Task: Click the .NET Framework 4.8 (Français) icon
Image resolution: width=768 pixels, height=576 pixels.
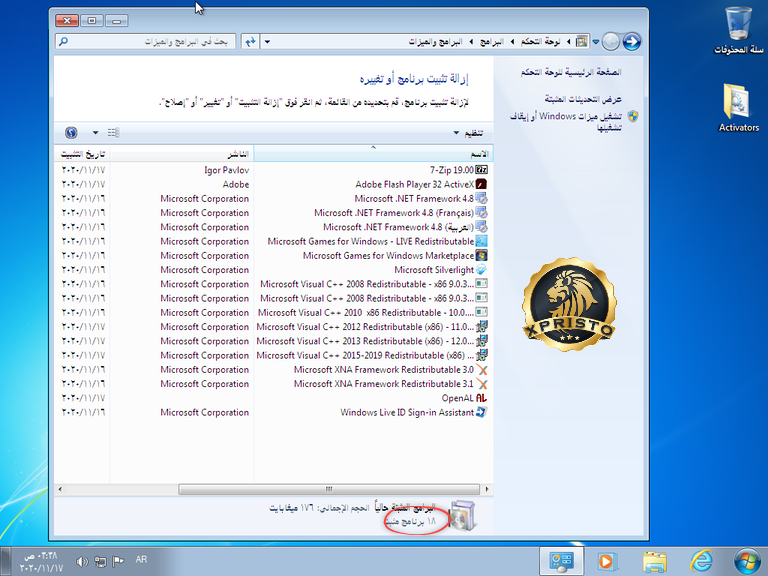Action: 481,213
